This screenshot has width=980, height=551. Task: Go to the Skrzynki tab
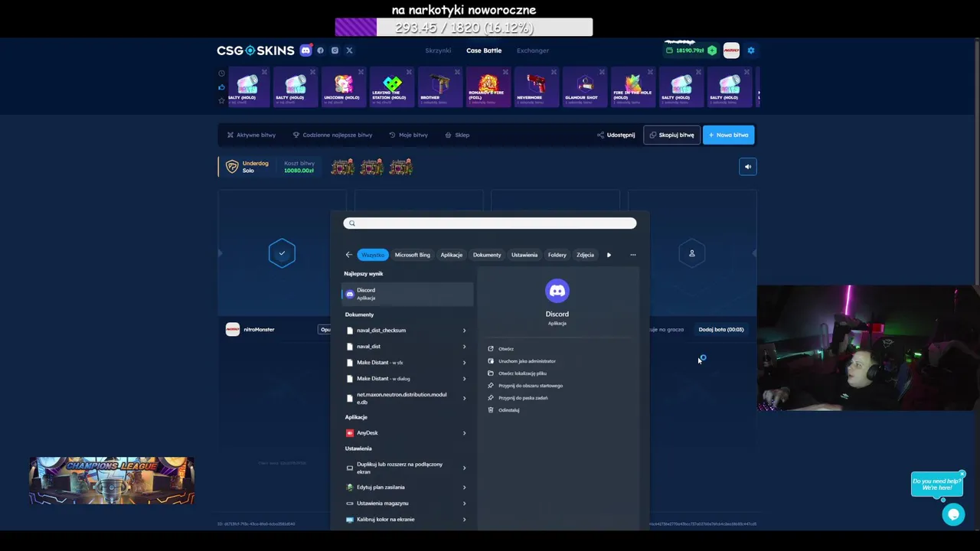click(438, 51)
